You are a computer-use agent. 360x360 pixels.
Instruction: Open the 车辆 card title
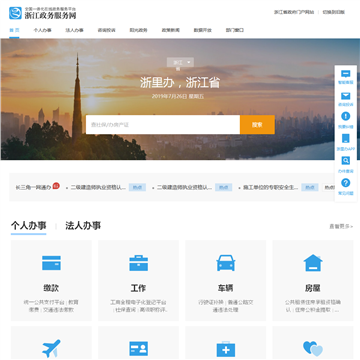[x=226, y=288]
